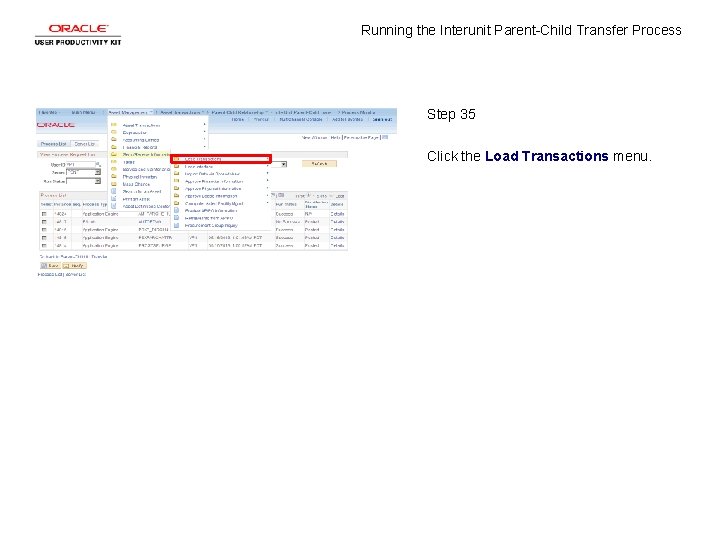The width and height of the screenshot is (720, 540).
Task: Open Details link in first process row
Action: (x=337, y=214)
